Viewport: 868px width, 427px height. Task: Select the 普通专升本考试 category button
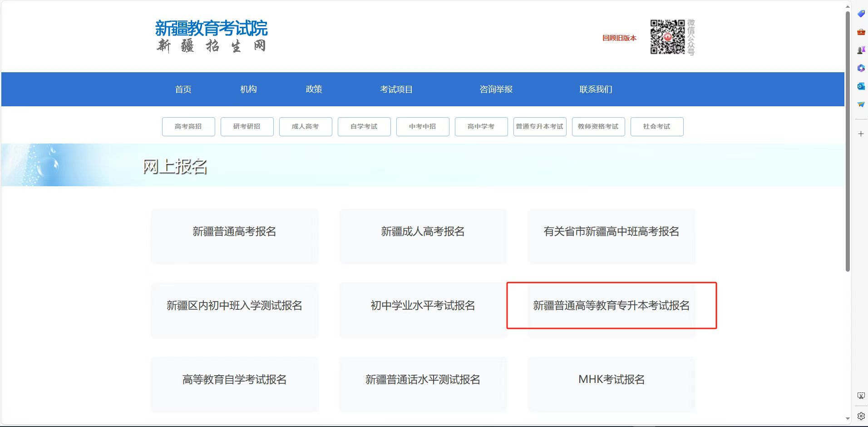[540, 127]
